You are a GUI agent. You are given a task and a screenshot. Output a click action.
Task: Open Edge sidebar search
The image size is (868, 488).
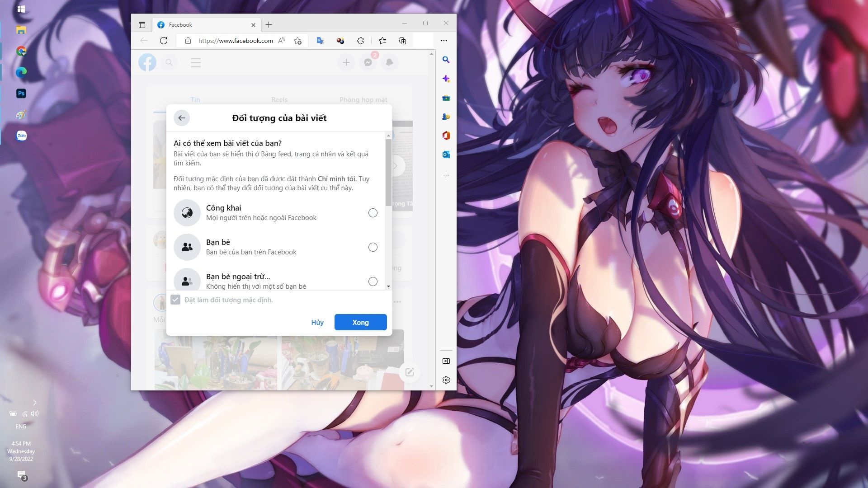[x=446, y=60]
